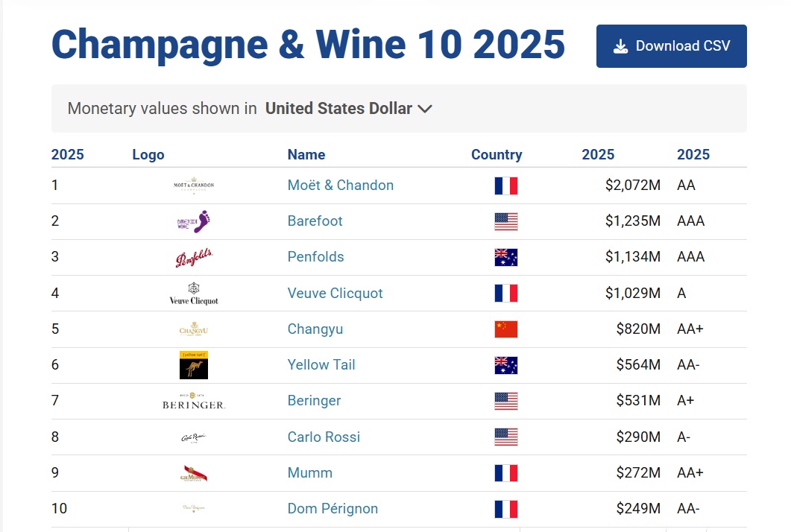Click the Penfolds red script logo

click(194, 258)
